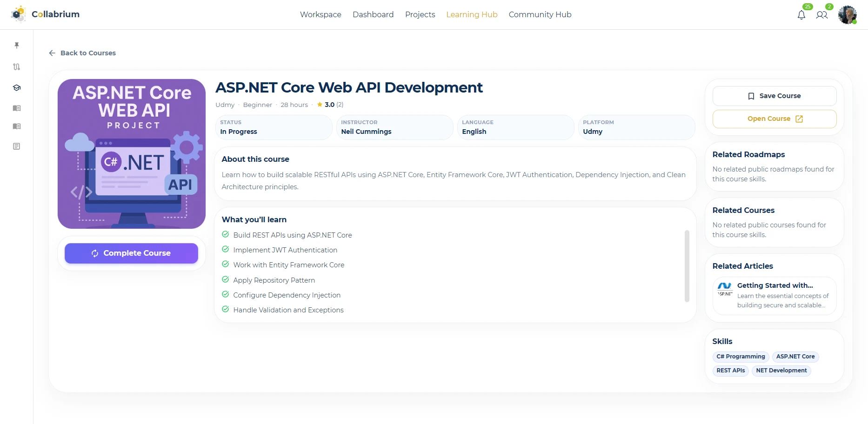Viewport: 868px width, 424px height.
Task: Open the Projects tab
Action: (x=420, y=14)
